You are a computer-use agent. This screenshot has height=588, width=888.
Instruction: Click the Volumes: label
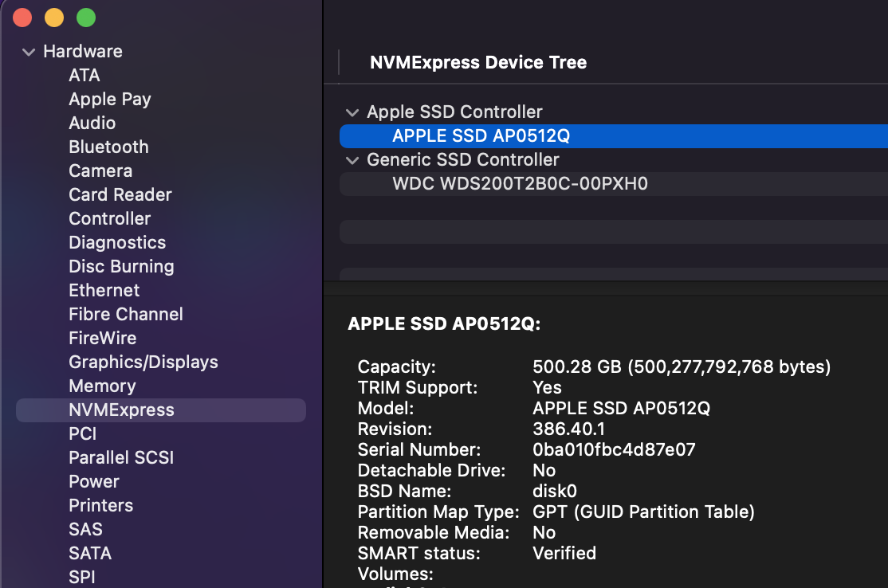395,574
